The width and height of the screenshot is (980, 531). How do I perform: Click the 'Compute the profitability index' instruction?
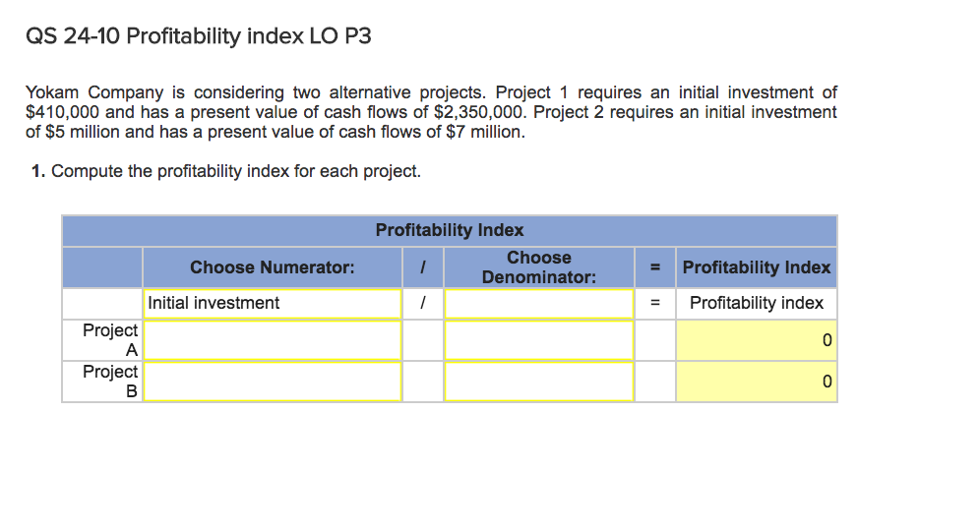point(226,171)
